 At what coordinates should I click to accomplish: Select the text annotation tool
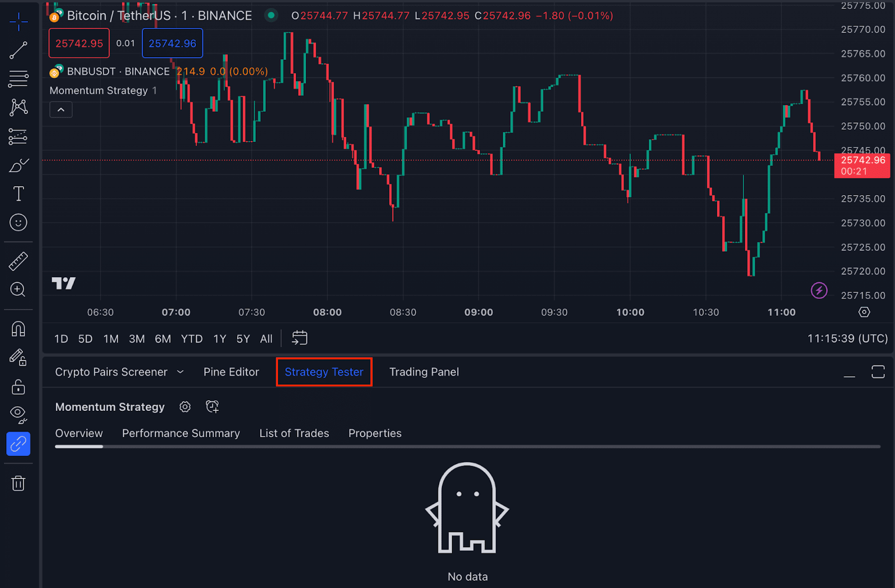pos(18,194)
